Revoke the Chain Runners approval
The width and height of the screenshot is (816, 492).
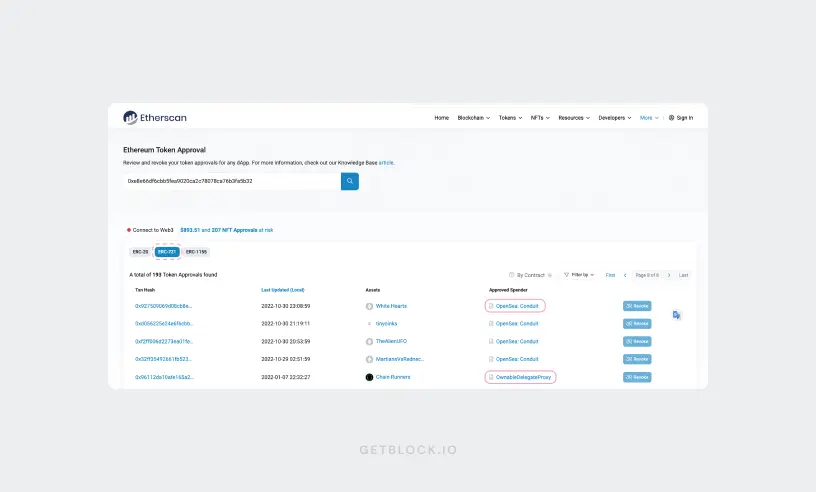(637, 377)
